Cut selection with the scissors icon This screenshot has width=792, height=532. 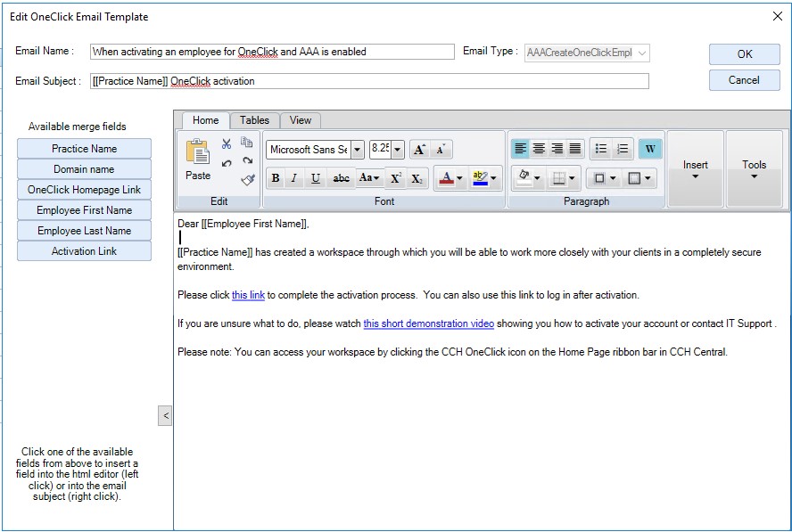tap(227, 143)
